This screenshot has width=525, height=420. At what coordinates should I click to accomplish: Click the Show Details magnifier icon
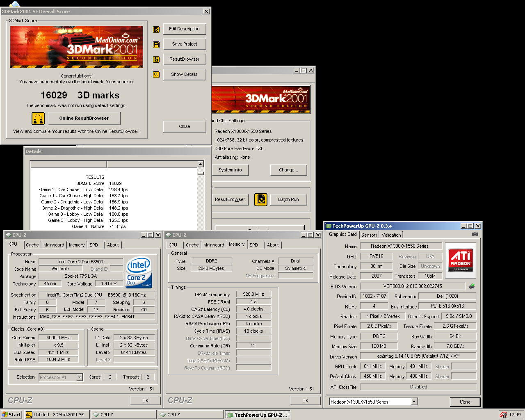click(x=156, y=75)
